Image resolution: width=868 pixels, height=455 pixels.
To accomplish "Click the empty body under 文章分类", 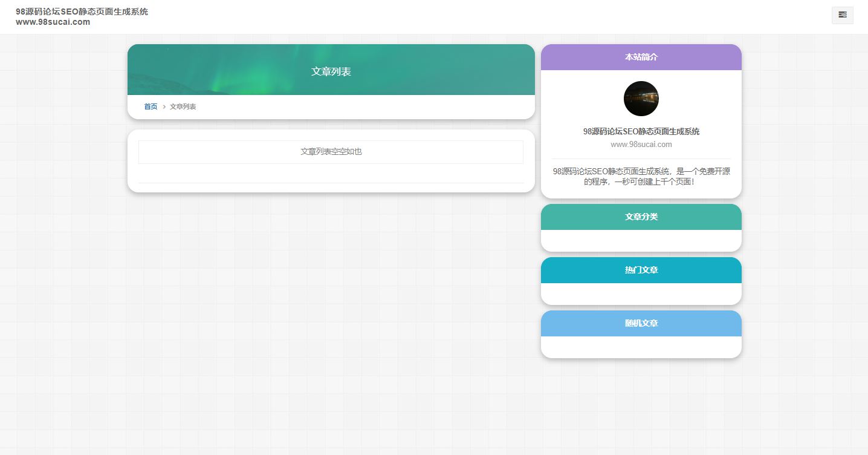I will click(x=641, y=240).
